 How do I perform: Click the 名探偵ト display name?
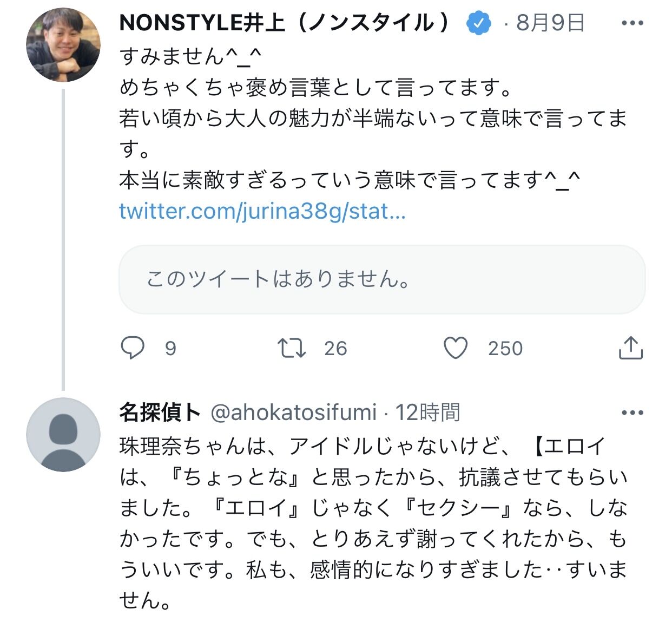click(x=160, y=413)
